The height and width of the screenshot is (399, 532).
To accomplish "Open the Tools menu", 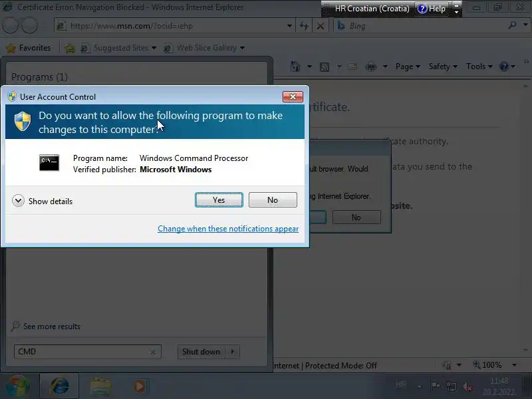I will click(479, 66).
